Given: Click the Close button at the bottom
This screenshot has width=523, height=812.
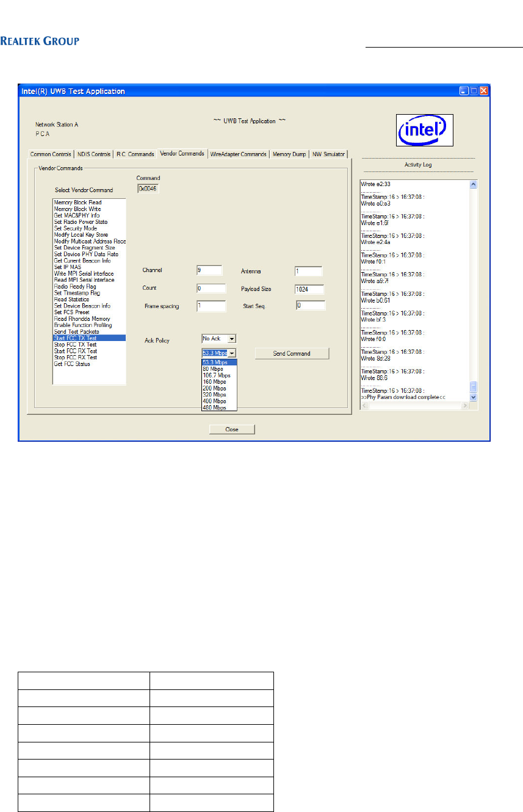Looking at the screenshot, I should pyautogui.click(x=232, y=429).
